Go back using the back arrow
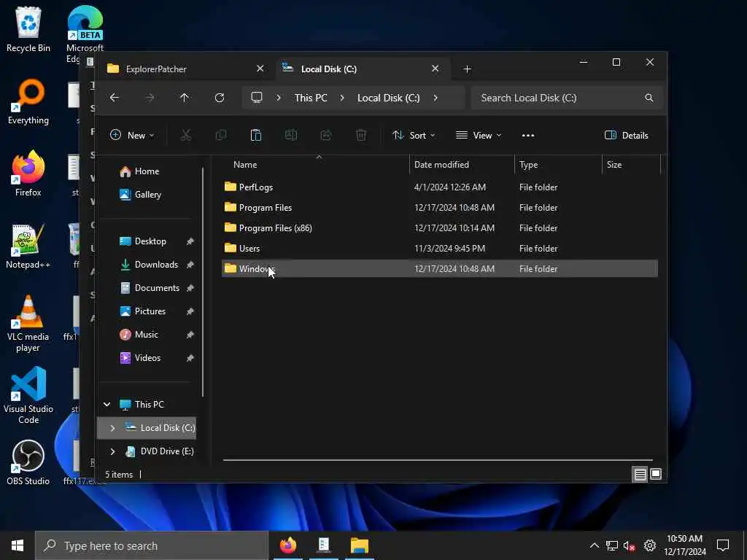This screenshot has height=560, width=747. pyautogui.click(x=115, y=98)
